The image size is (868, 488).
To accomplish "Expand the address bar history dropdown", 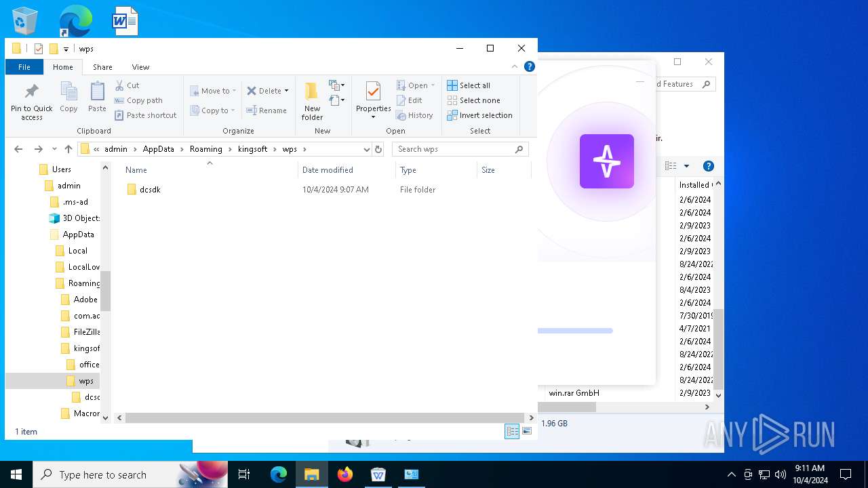I will click(366, 149).
